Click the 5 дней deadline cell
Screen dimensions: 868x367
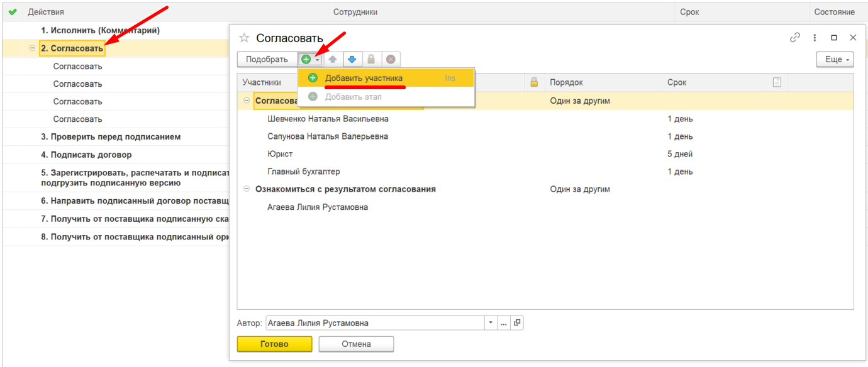(681, 154)
